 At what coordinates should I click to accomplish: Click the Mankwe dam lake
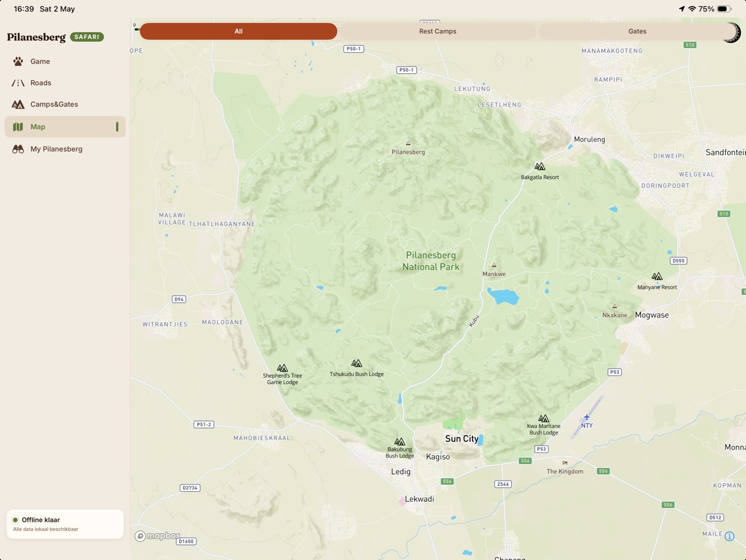tap(503, 297)
